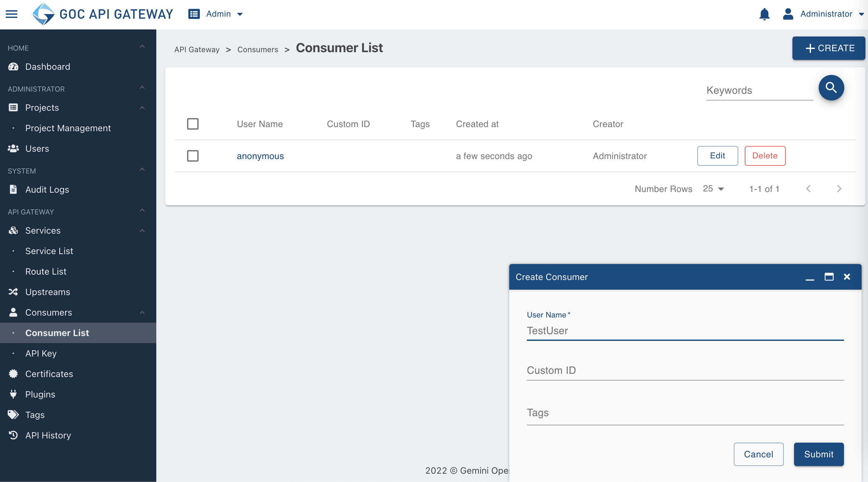Click the Create Consumer dialog title
The height and width of the screenshot is (482, 868).
coord(552,277)
